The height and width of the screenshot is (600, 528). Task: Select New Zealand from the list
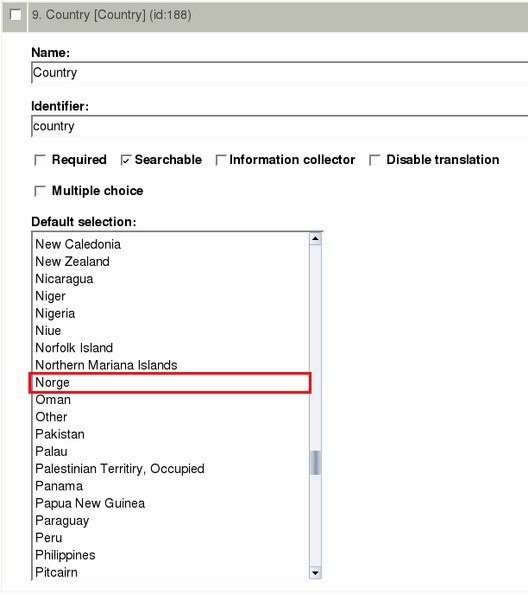(x=171, y=262)
